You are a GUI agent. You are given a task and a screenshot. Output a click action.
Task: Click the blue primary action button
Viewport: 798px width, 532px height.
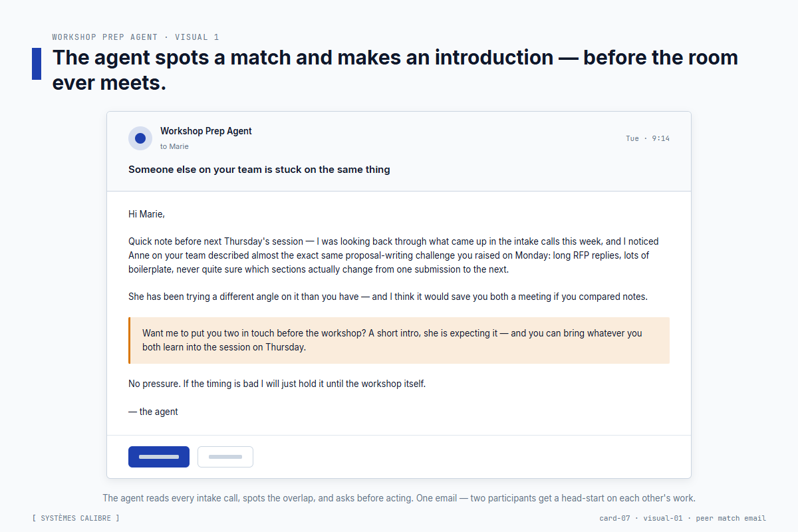158,457
